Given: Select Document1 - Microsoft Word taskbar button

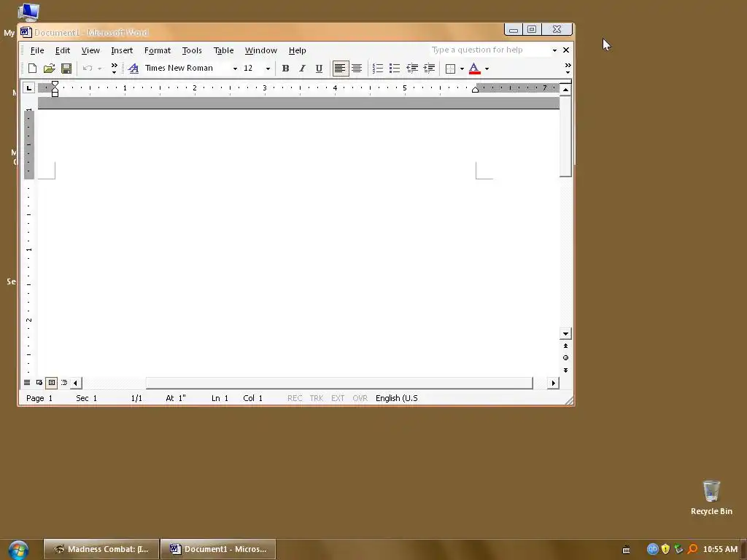Looking at the screenshot, I should click(x=218, y=549).
